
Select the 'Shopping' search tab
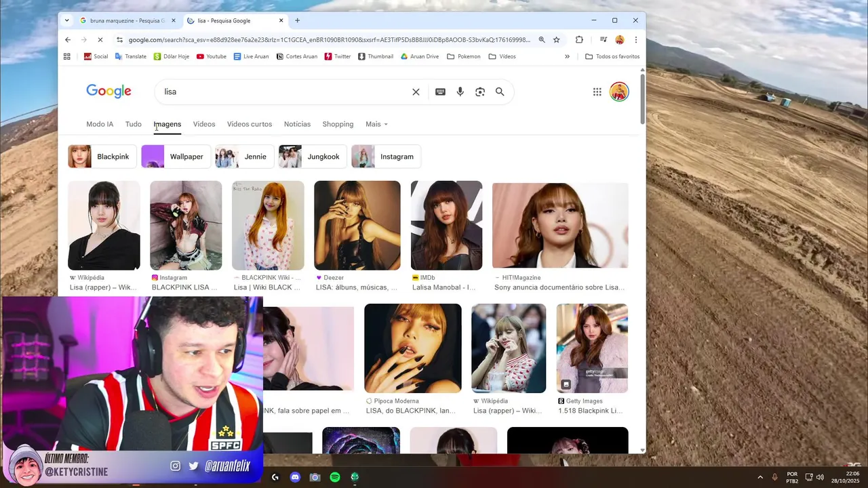pyautogui.click(x=338, y=124)
